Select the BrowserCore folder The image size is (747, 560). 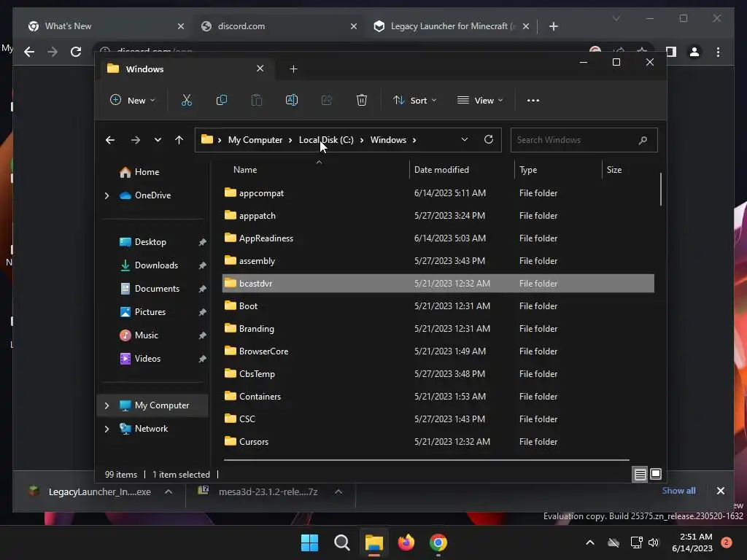tap(438, 351)
